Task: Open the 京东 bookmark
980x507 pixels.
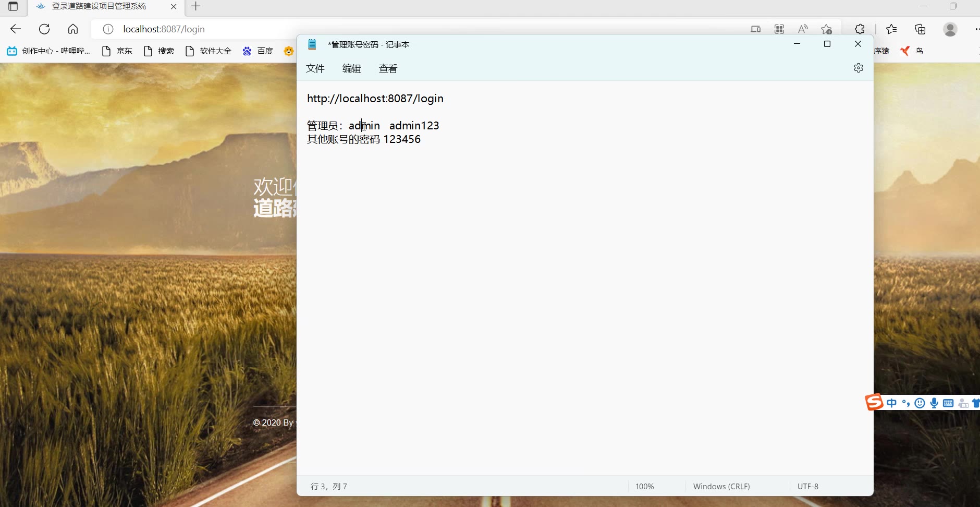Action: tap(117, 51)
